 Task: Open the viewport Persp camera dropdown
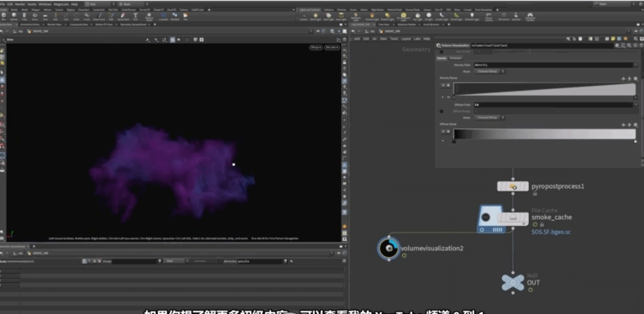pos(316,48)
